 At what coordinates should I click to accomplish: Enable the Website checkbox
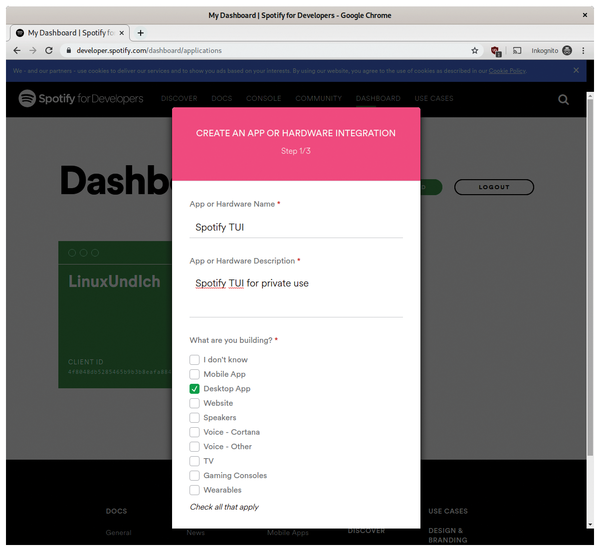coord(195,403)
